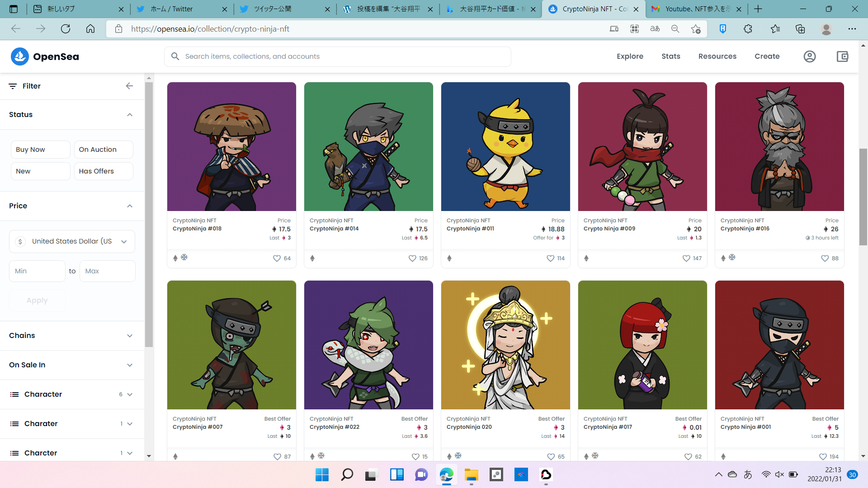
Task: Click the OpenSea logo icon
Action: click(20, 56)
